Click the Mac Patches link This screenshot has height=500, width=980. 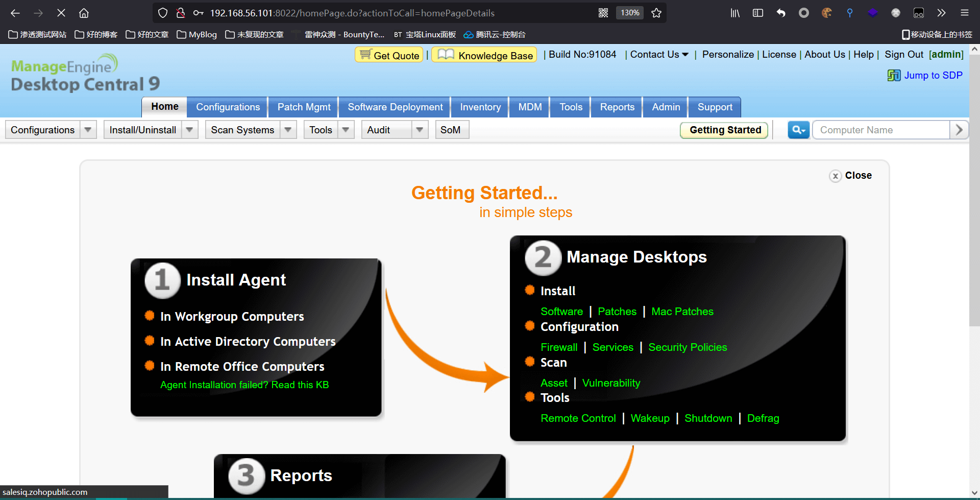coord(682,312)
